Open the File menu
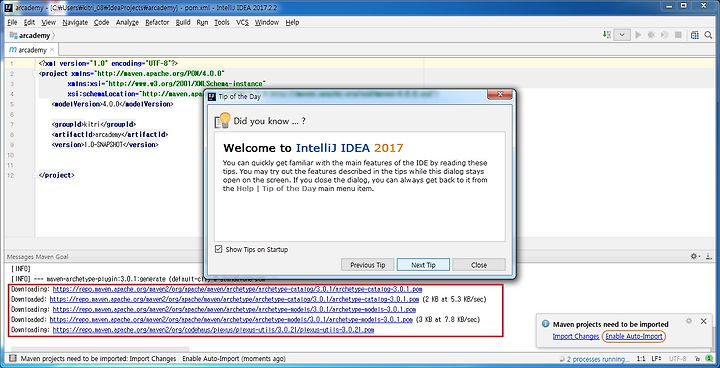The width and height of the screenshot is (720, 368). 12,22
